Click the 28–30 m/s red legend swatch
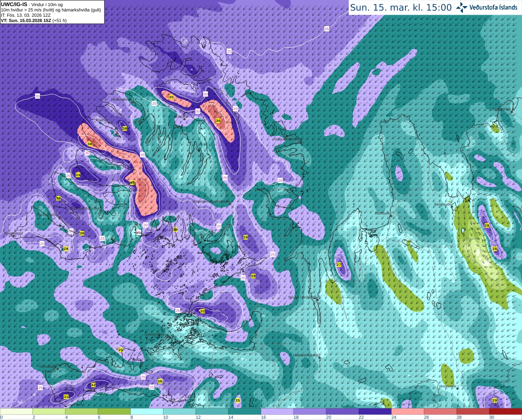 pyautogui.click(x=473, y=411)
